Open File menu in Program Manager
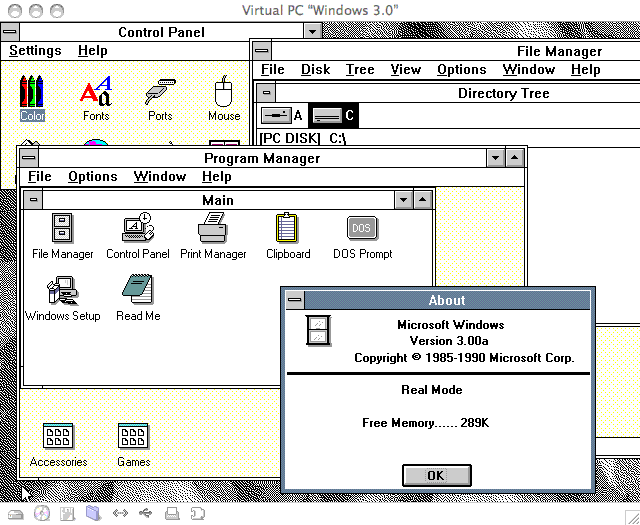 click(x=40, y=176)
